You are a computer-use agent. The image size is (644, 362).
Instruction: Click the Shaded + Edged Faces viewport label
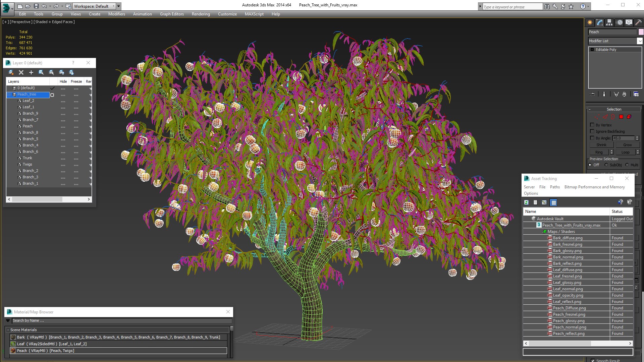(x=54, y=22)
